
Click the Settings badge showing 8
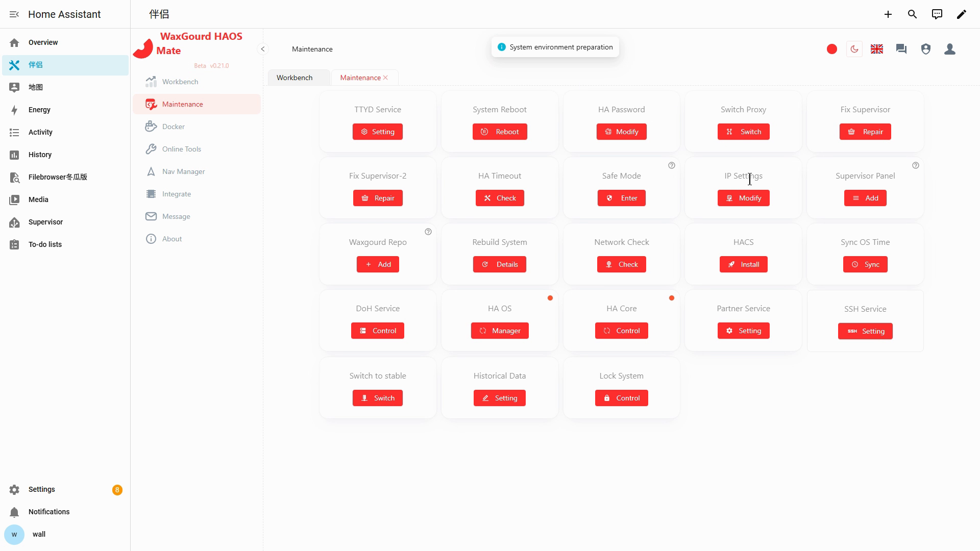117,490
